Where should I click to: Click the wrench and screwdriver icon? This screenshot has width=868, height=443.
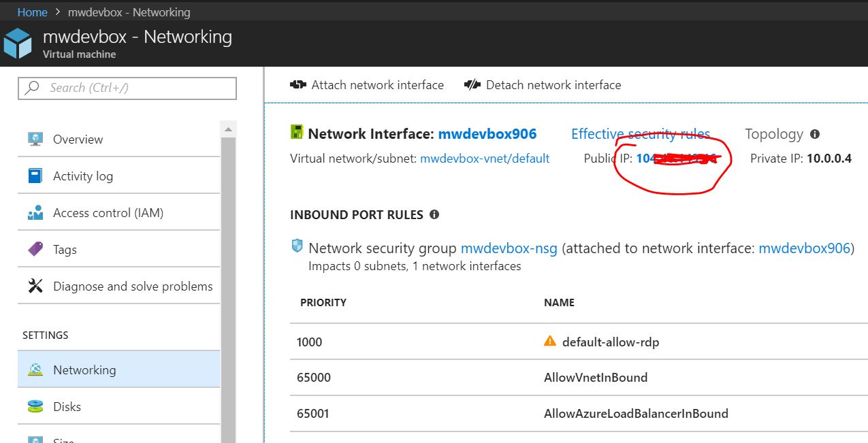tap(35, 286)
